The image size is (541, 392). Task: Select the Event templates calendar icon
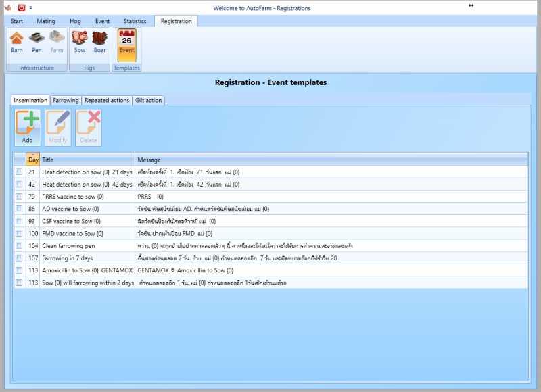pyautogui.click(x=126, y=42)
